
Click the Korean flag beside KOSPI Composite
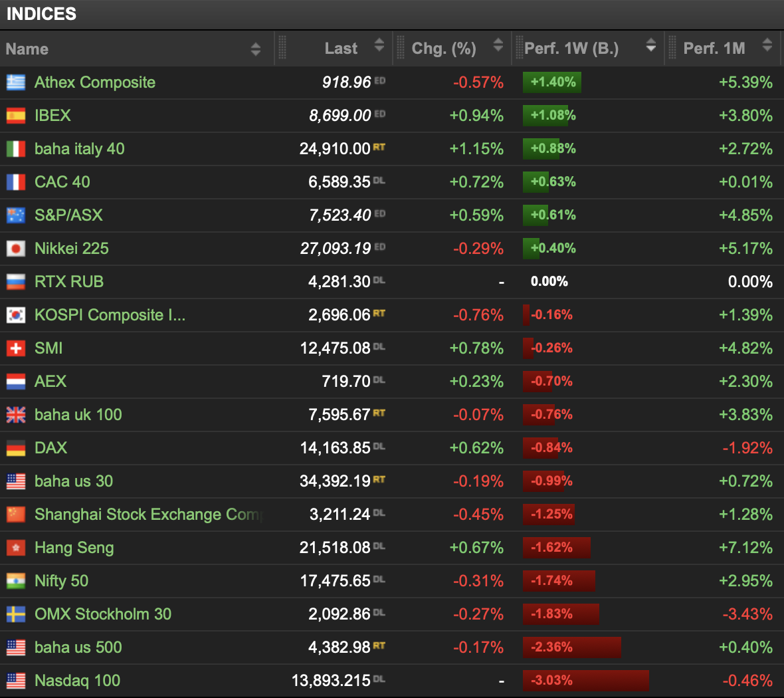[x=16, y=315]
